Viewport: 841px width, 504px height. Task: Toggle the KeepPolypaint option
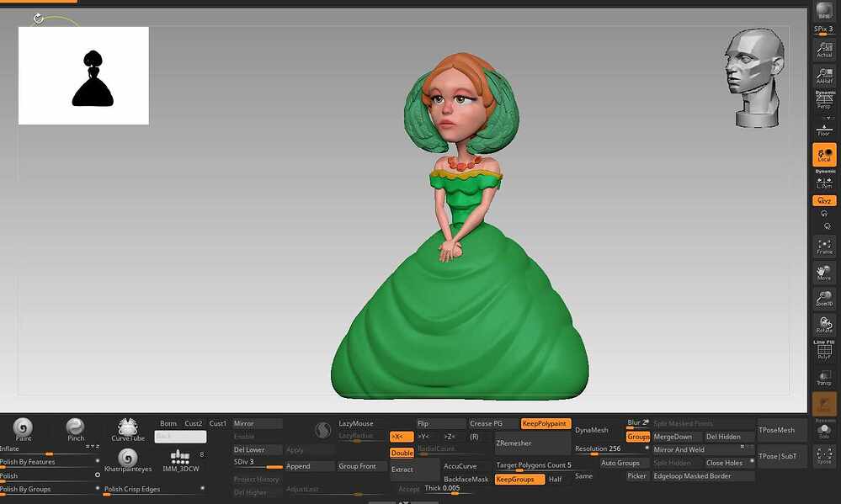click(x=545, y=423)
